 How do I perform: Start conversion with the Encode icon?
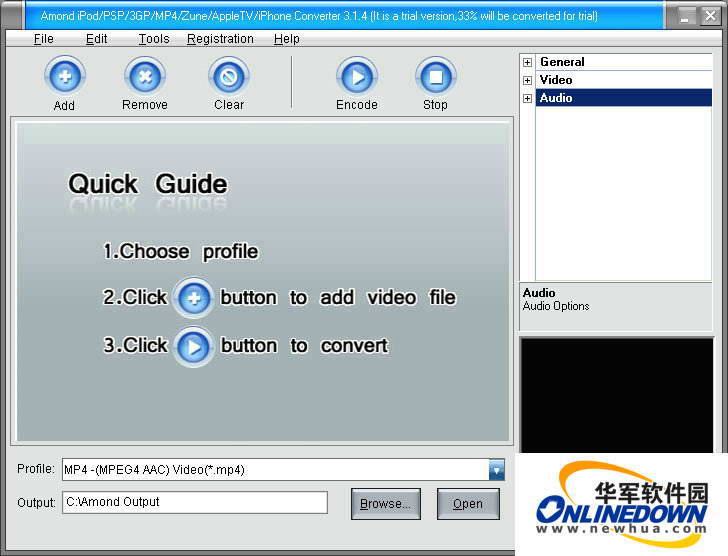pos(357,77)
